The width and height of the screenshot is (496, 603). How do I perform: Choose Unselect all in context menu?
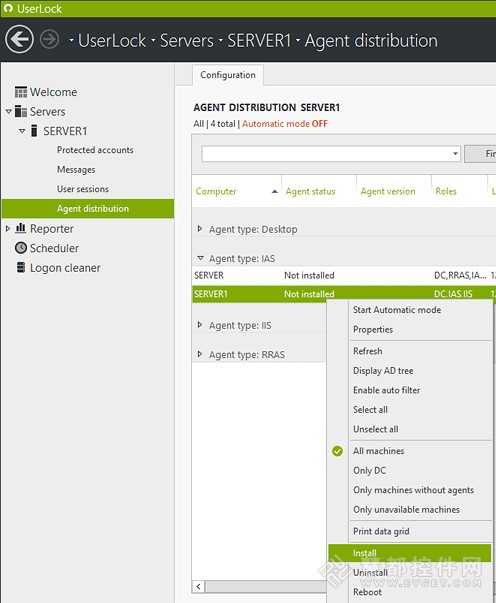click(376, 429)
